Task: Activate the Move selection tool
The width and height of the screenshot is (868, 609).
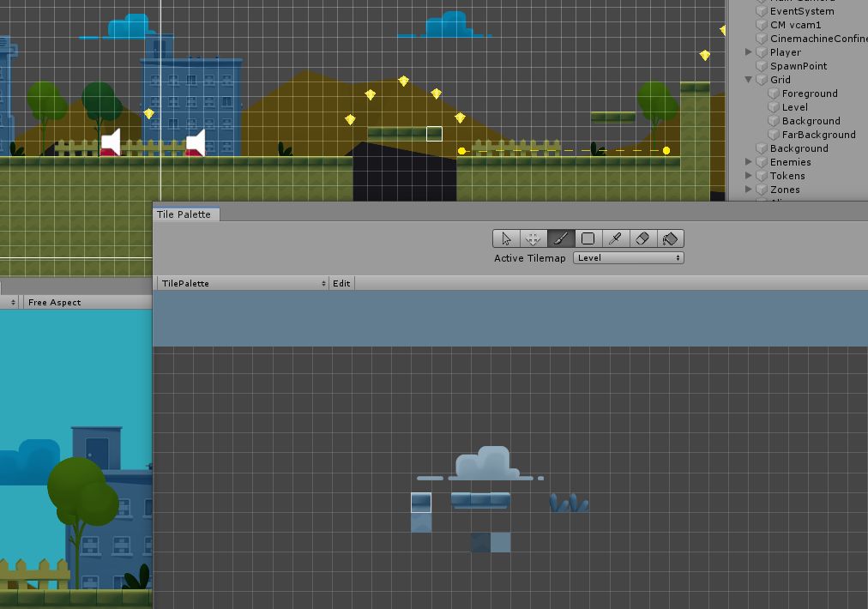Action: point(533,239)
